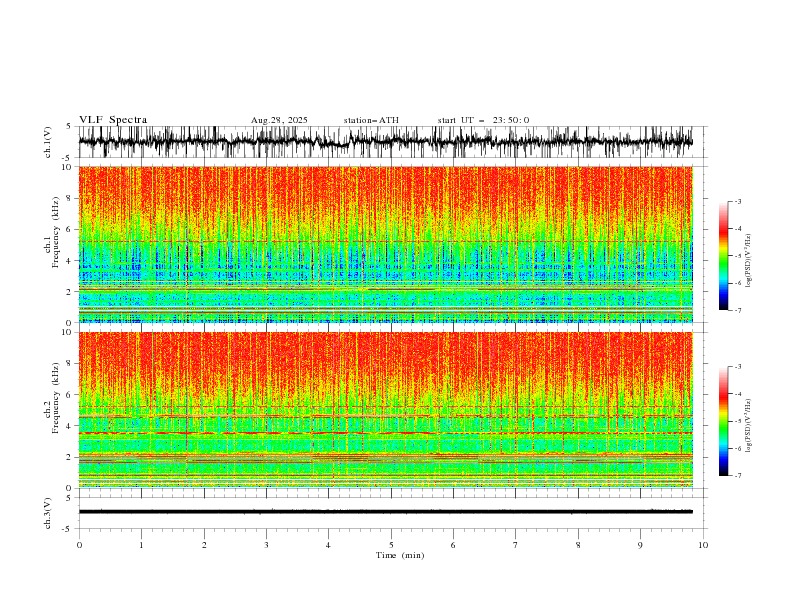Click the "start UT = 23:50:0" text
The width and height of the screenshot is (792, 612).
coord(483,120)
